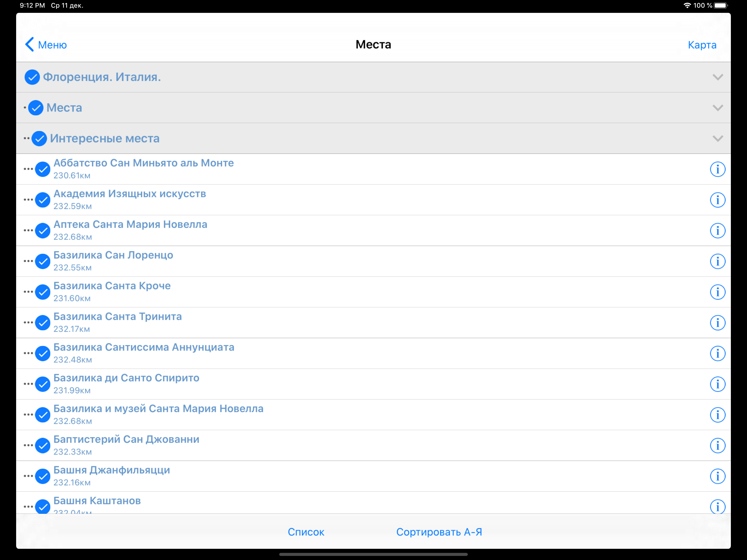Click the 230.61км distance label
The image size is (747, 560).
click(72, 176)
